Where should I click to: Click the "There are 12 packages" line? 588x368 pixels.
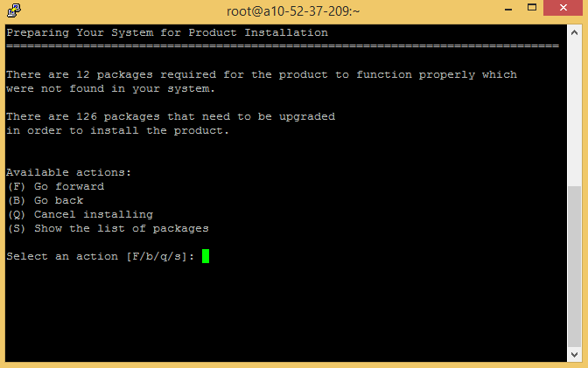click(262, 74)
